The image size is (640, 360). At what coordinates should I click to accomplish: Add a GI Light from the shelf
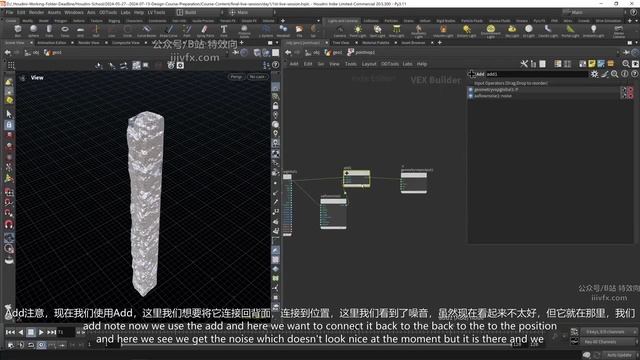tap(529, 31)
